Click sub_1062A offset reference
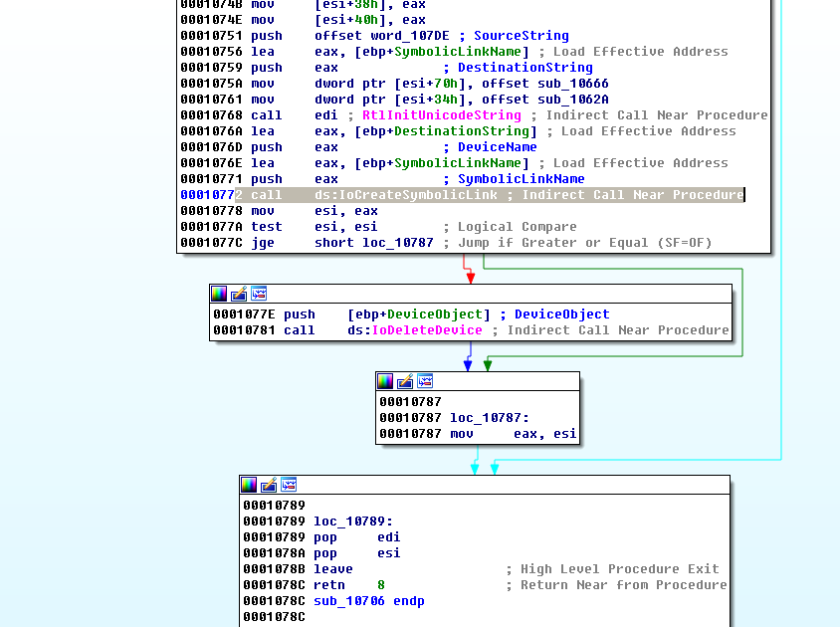Screen dimensions: 840x627 coord(573,100)
